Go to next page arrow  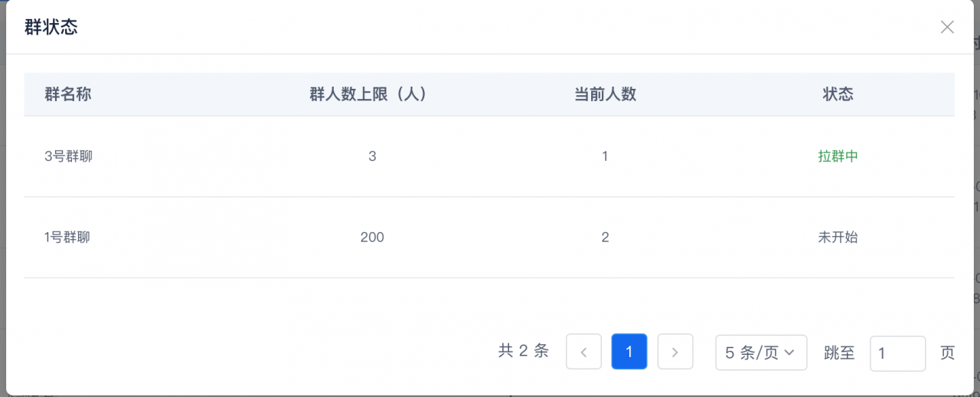tap(675, 353)
